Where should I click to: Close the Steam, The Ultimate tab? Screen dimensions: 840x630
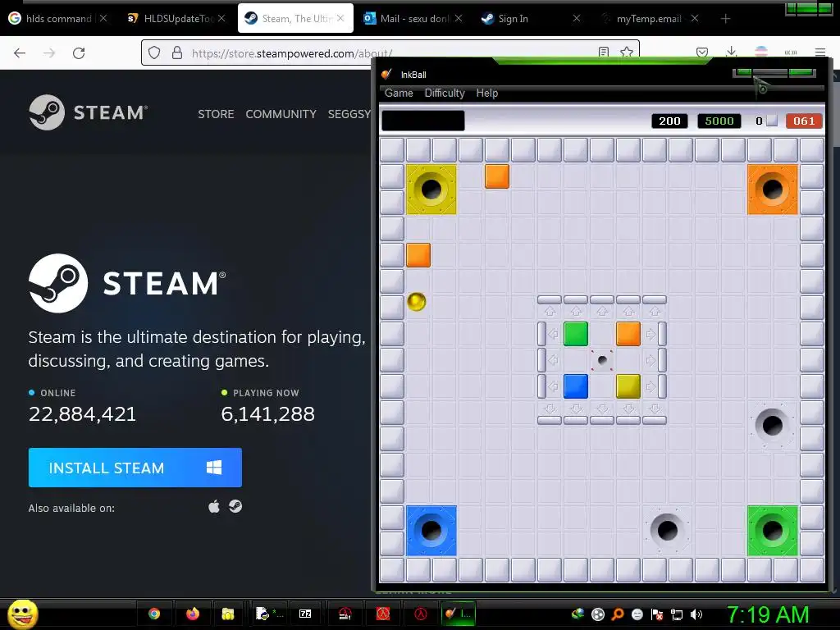tap(340, 18)
